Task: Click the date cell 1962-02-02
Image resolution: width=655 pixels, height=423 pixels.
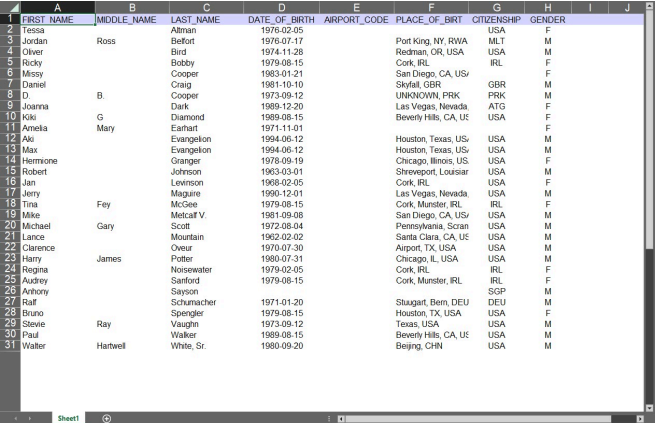Action: pos(282,237)
